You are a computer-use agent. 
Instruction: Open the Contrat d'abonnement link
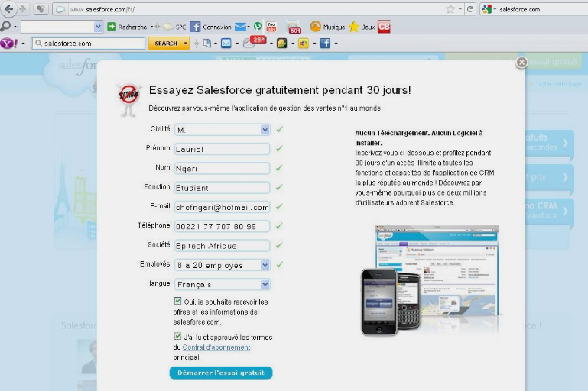click(x=216, y=347)
